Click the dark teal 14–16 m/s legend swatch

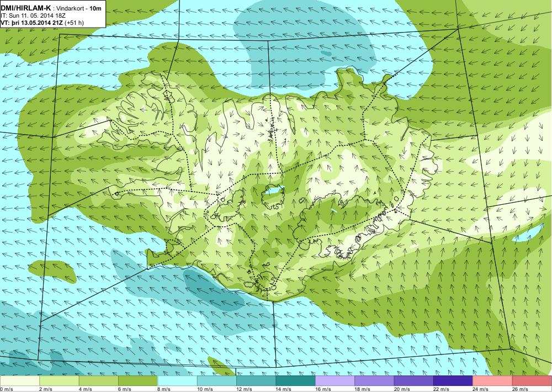click(296, 381)
